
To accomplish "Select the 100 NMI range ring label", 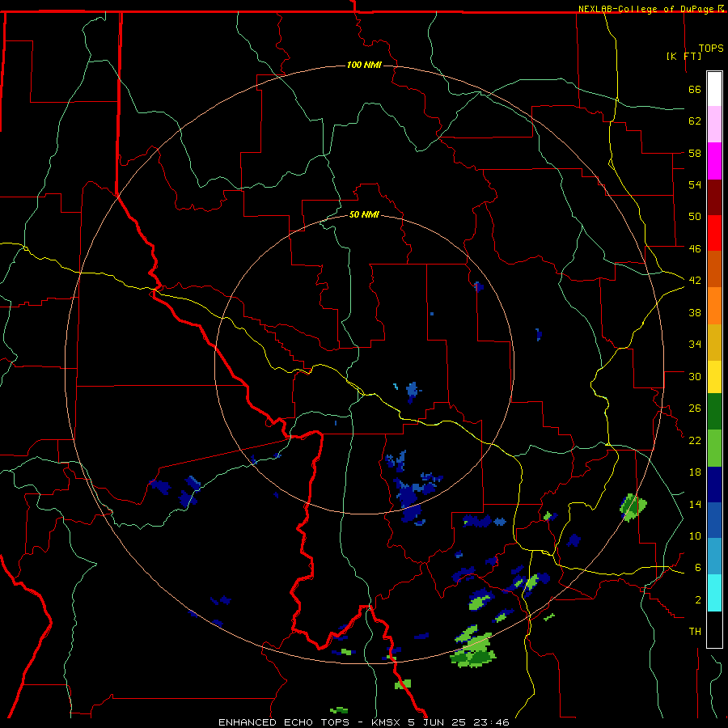I will coord(364,65).
